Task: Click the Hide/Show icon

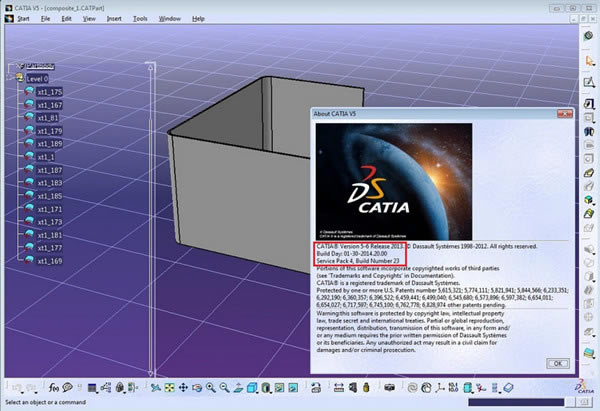Action: click(x=279, y=388)
